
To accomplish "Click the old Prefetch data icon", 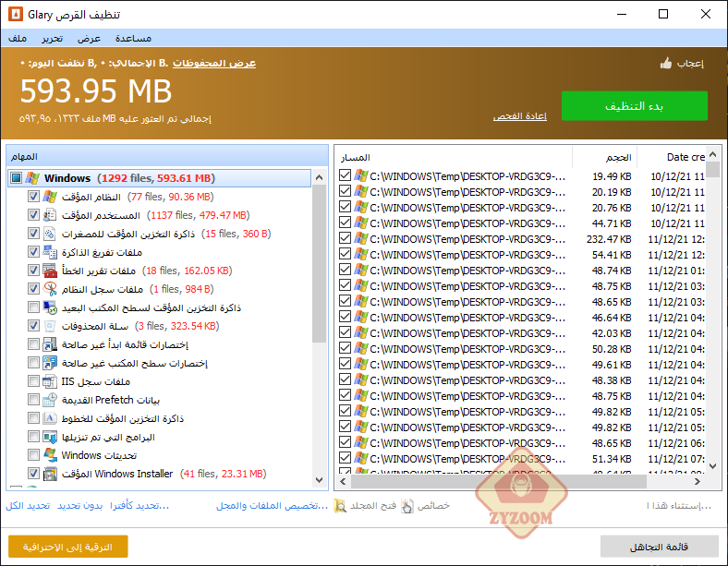I will click(50, 400).
